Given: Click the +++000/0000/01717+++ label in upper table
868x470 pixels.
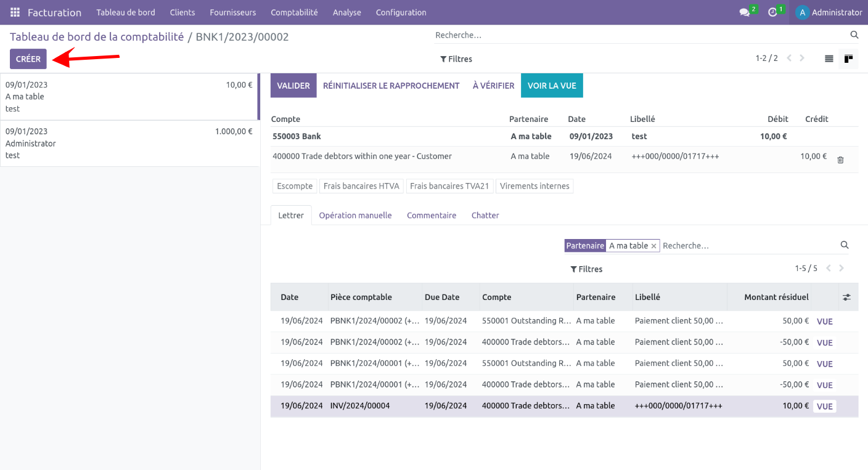Looking at the screenshot, I should click(675, 156).
